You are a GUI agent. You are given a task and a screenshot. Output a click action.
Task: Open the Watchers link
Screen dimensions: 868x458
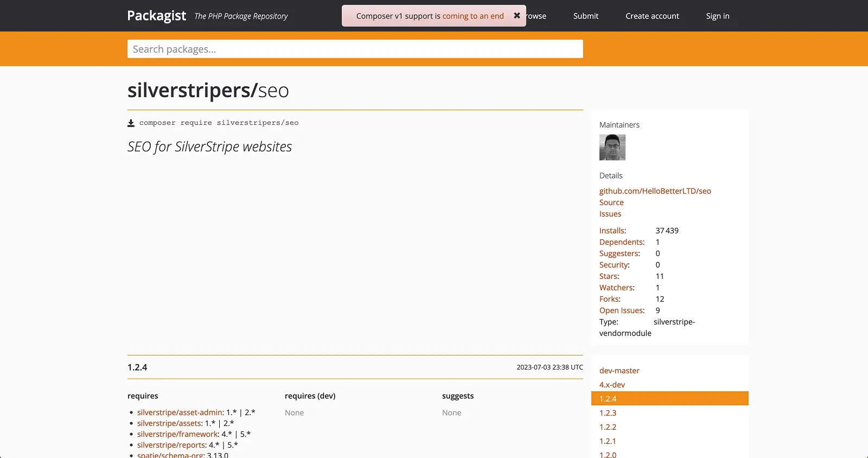click(617, 288)
